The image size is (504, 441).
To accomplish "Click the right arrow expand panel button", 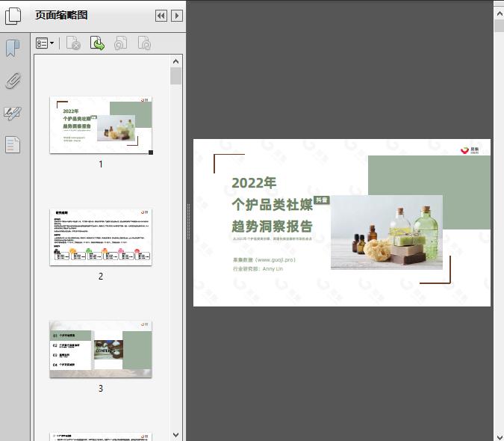I will (x=177, y=16).
